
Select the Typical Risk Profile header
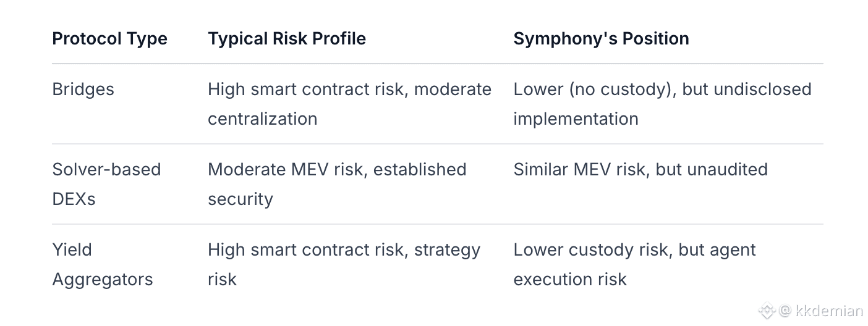click(x=287, y=38)
